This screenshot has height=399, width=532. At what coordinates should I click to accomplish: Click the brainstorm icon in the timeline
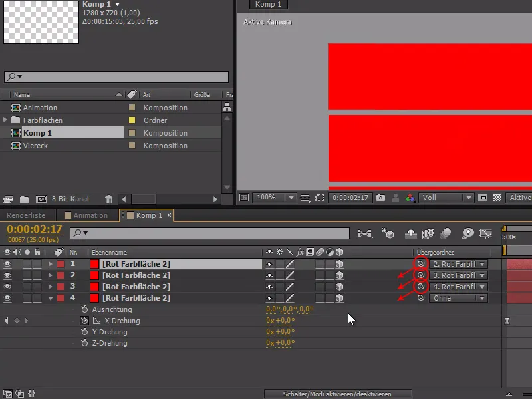[468, 233]
